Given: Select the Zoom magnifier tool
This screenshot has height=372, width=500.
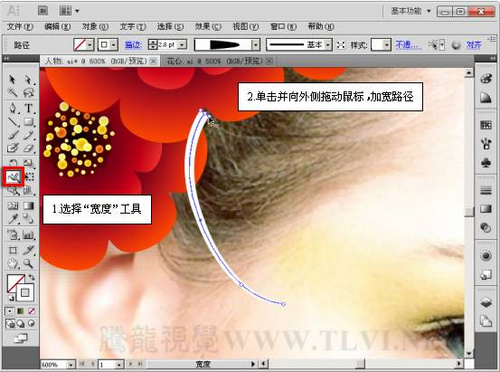Looking at the screenshot, I should [x=29, y=264].
